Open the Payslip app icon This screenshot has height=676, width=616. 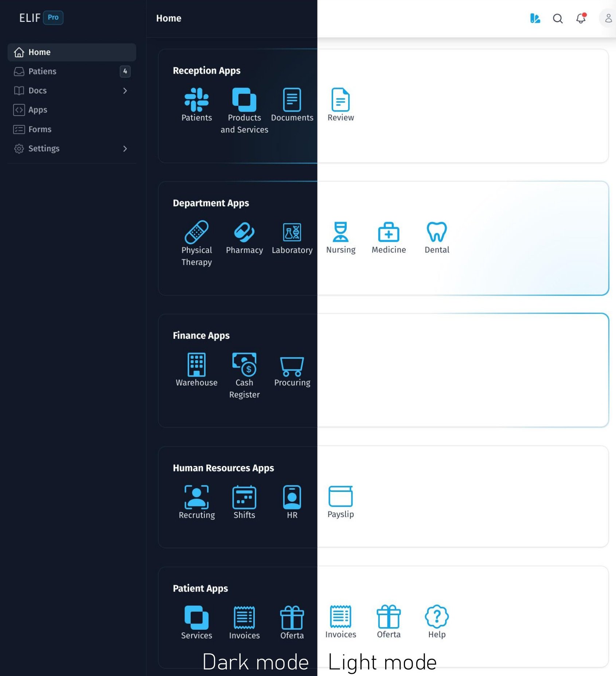tap(340, 497)
